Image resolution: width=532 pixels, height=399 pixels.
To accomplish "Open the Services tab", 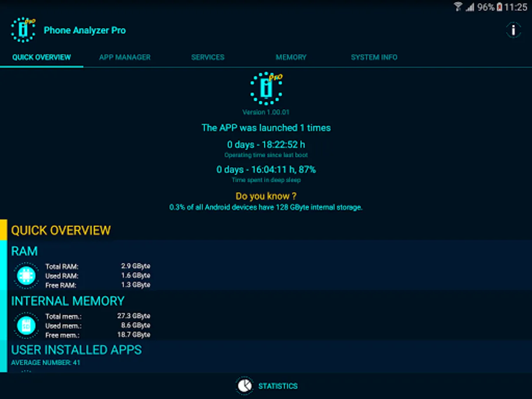I will tap(208, 57).
